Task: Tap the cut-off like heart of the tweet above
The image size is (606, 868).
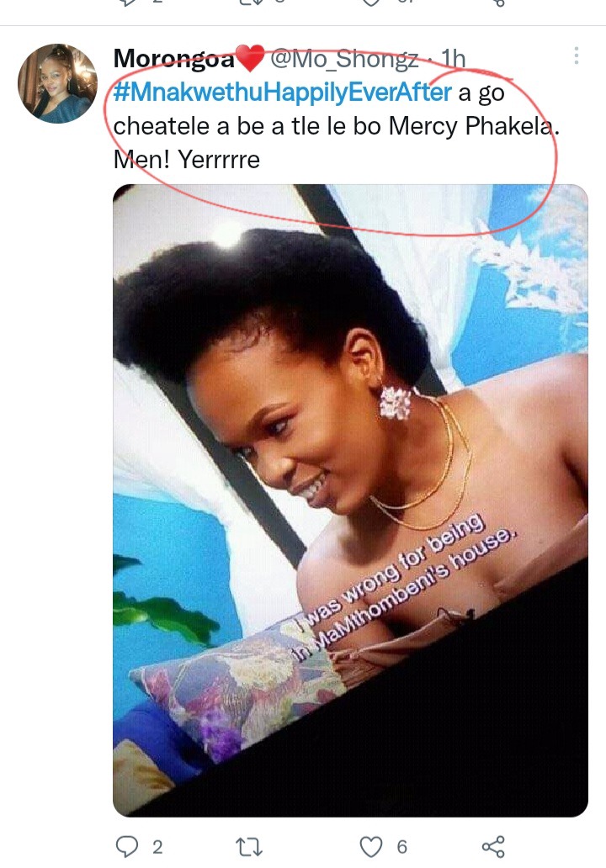Action: click(371, 3)
